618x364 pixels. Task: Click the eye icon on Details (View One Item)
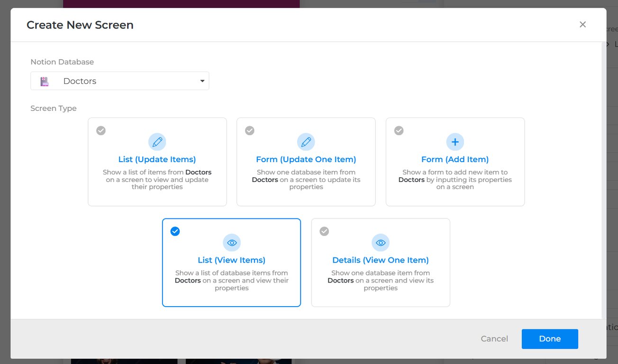click(x=381, y=243)
